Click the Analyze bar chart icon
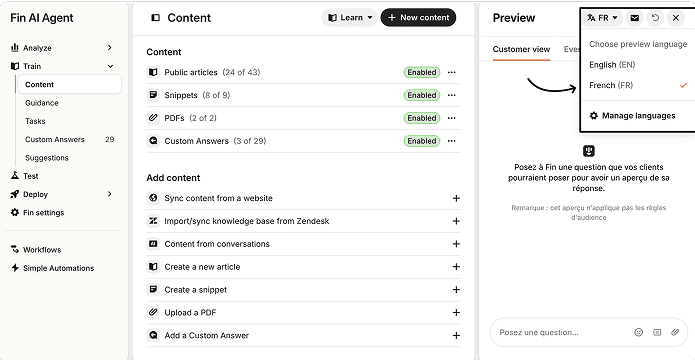The width and height of the screenshot is (695, 360). (x=15, y=47)
